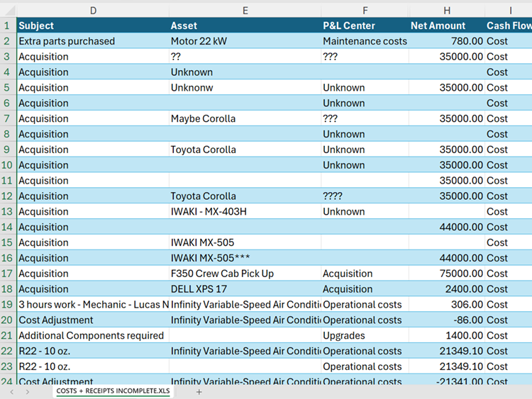Click the IWAKI MX-505*** cell
The height and width of the screenshot is (399, 532).
tap(245, 258)
